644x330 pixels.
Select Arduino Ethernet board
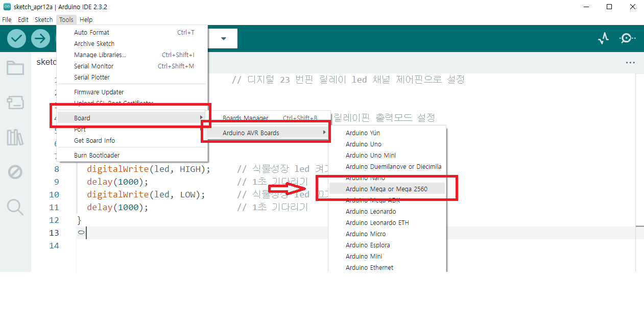[x=387, y=267]
